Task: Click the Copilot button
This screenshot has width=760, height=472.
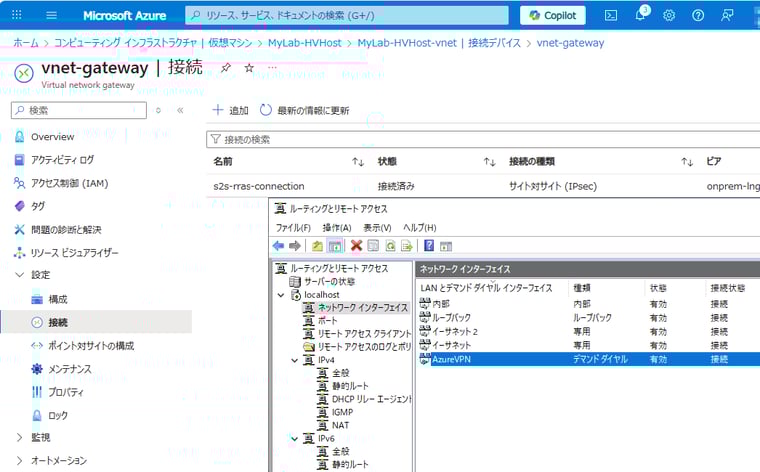Action: [553, 15]
